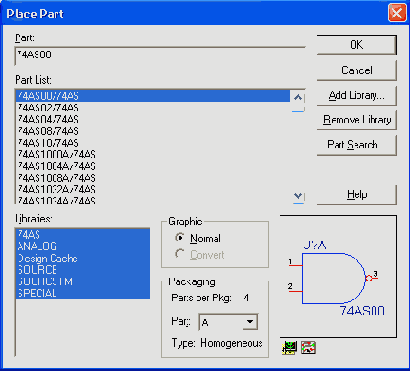Select 74AS08/74AS in the Part List
This screenshot has width=410, height=371.
[153, 131]
